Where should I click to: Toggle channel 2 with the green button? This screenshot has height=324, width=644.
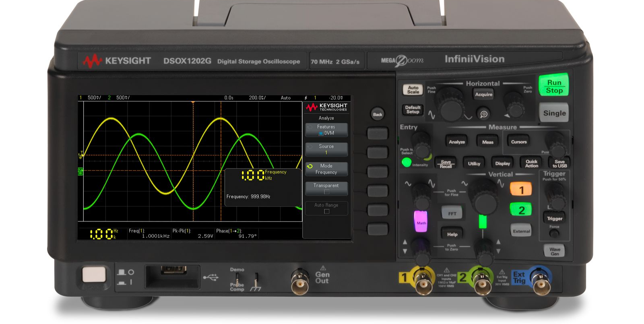point(521,210)
